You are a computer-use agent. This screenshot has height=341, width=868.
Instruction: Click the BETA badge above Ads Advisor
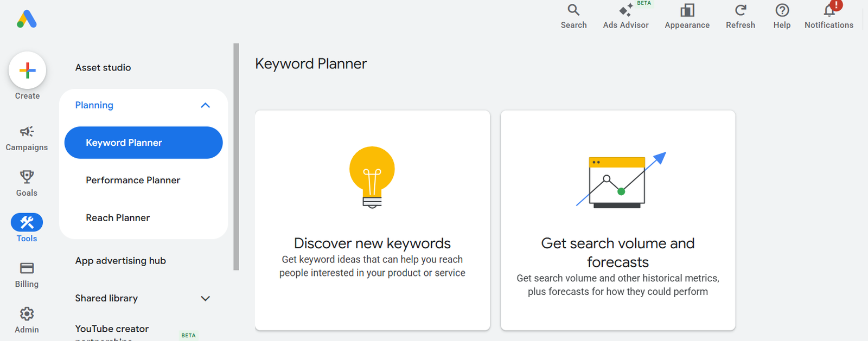pos(644,3)
